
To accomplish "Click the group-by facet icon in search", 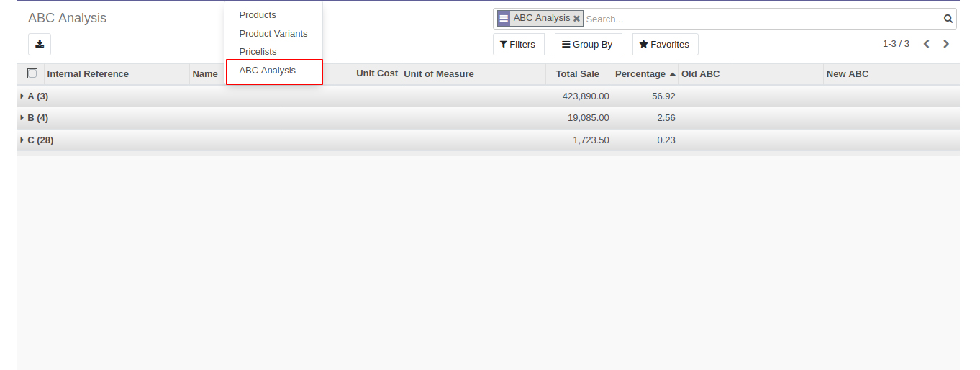I will [x=504, y=19].
